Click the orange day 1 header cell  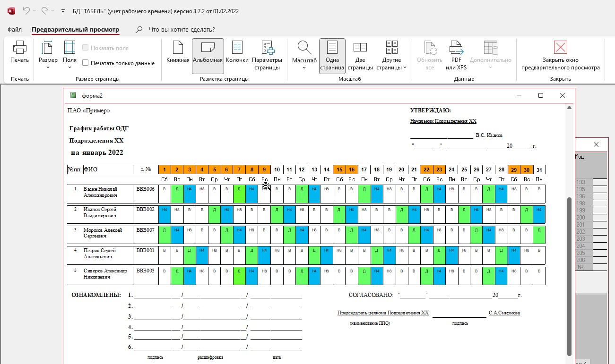[164, 169]
